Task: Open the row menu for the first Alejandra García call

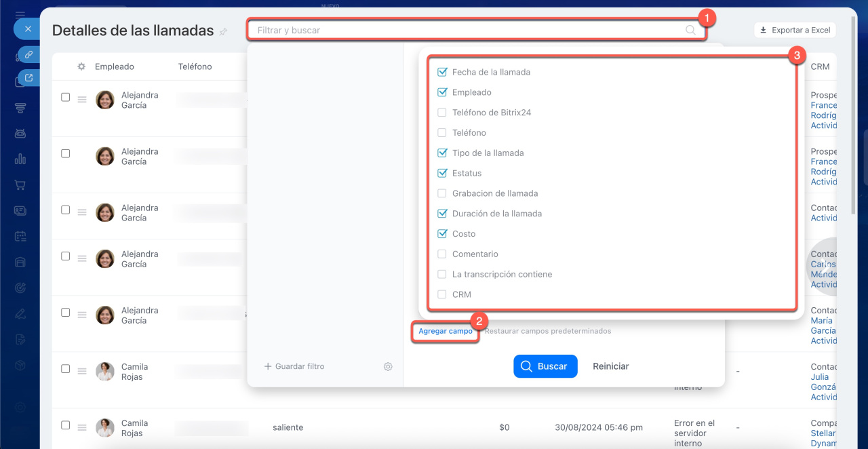Action: coord(82,100)
